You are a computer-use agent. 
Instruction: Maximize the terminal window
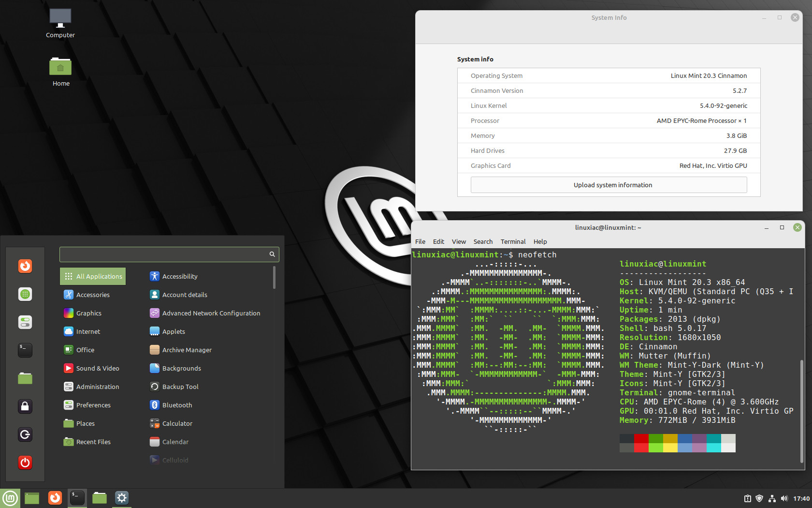[782, 227]
